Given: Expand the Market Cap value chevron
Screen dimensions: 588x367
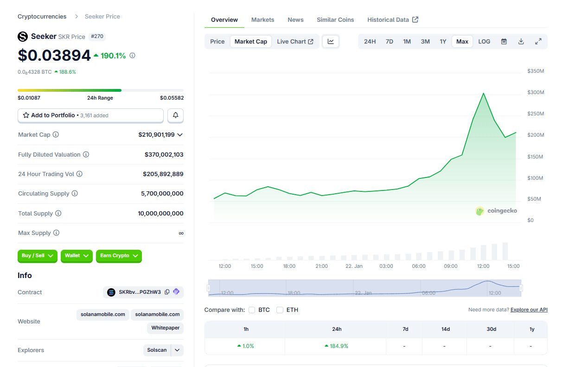Looking at the screenshot, I should 180,135.
